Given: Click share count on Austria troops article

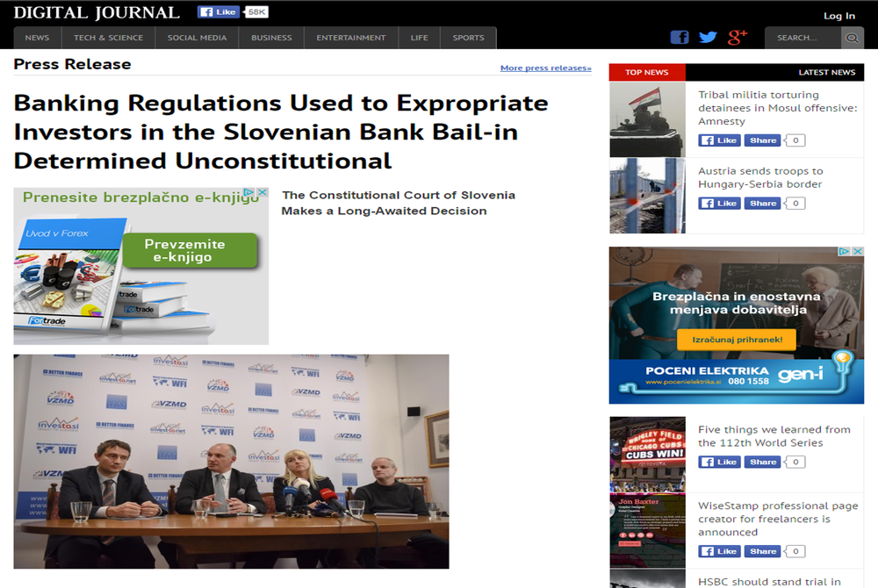Looking at the screenshot, I should click(x=795, y=203).
